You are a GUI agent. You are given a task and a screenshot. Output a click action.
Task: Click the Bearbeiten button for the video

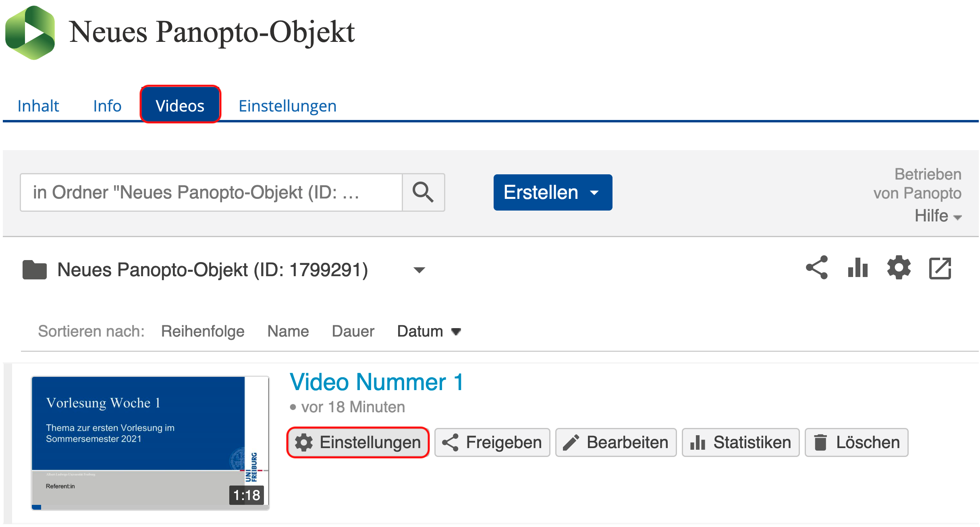616,442
